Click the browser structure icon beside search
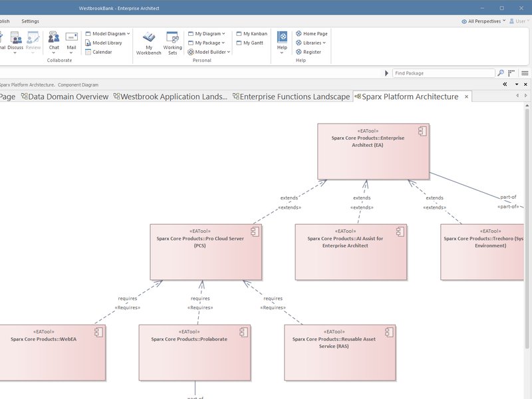This screenshot has width=532, height=399. click(x=511, y=73)
